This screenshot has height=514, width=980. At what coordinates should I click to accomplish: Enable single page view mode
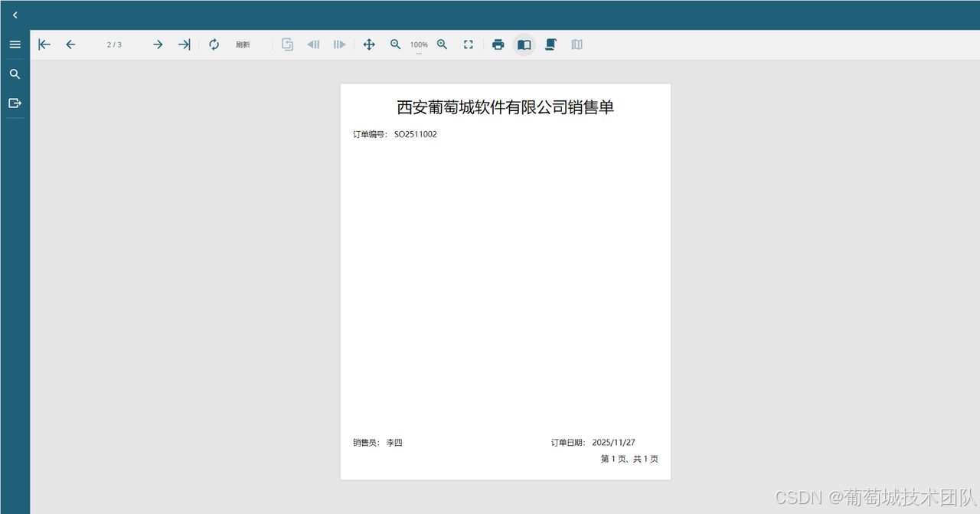point(524,44)
